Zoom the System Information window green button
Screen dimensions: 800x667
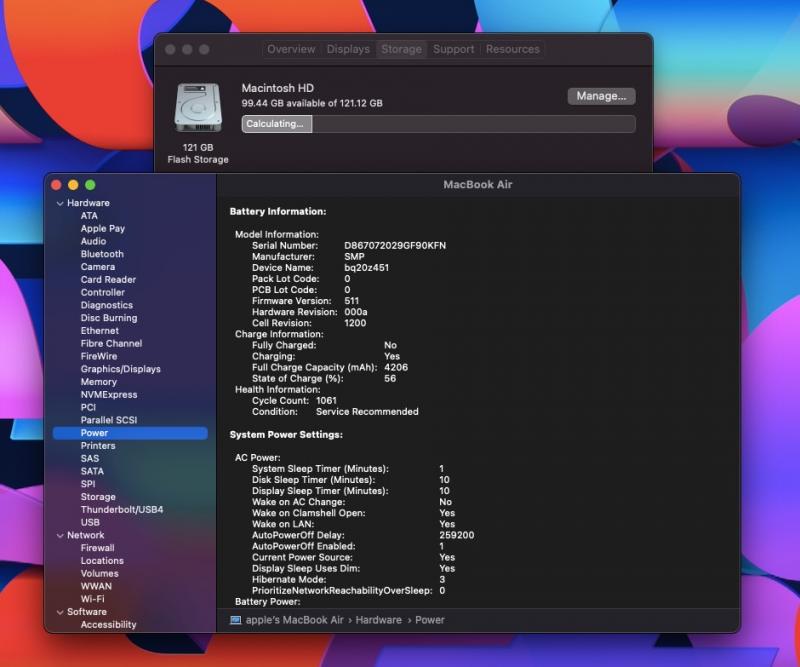pos(90,185)
